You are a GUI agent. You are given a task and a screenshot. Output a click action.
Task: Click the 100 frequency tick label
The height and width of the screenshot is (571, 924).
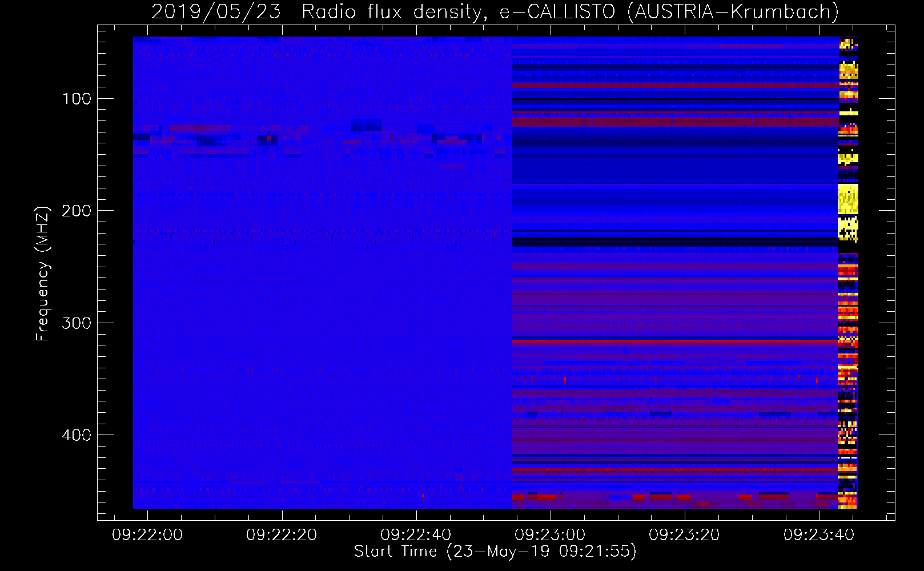coord(77,99)
